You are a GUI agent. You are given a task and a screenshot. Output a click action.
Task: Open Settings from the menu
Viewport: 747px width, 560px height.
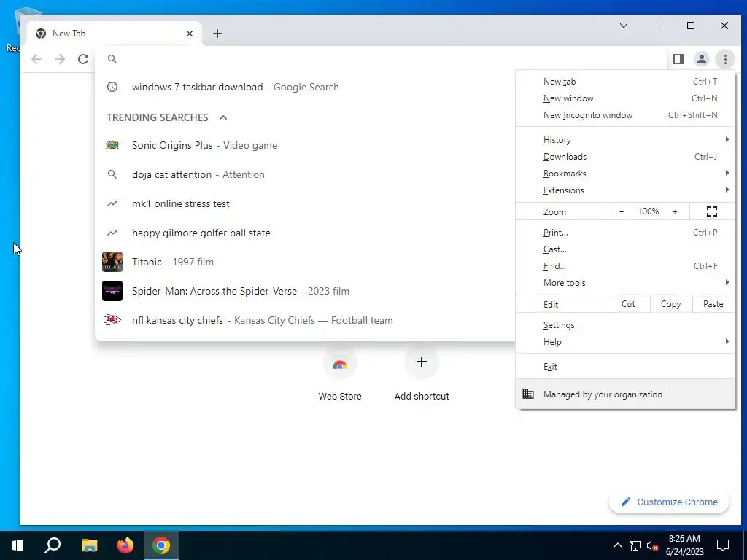(625, 325)
